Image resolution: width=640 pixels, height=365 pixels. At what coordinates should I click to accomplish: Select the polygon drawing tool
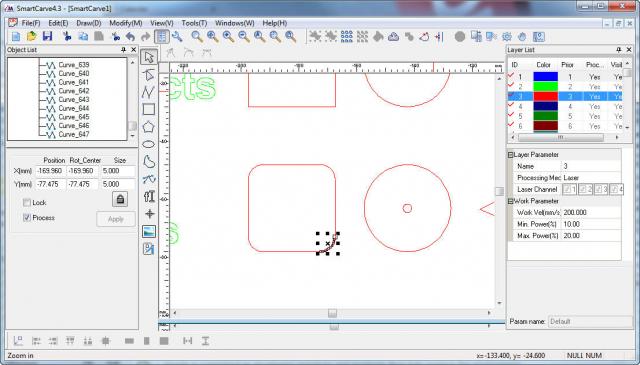149,127
